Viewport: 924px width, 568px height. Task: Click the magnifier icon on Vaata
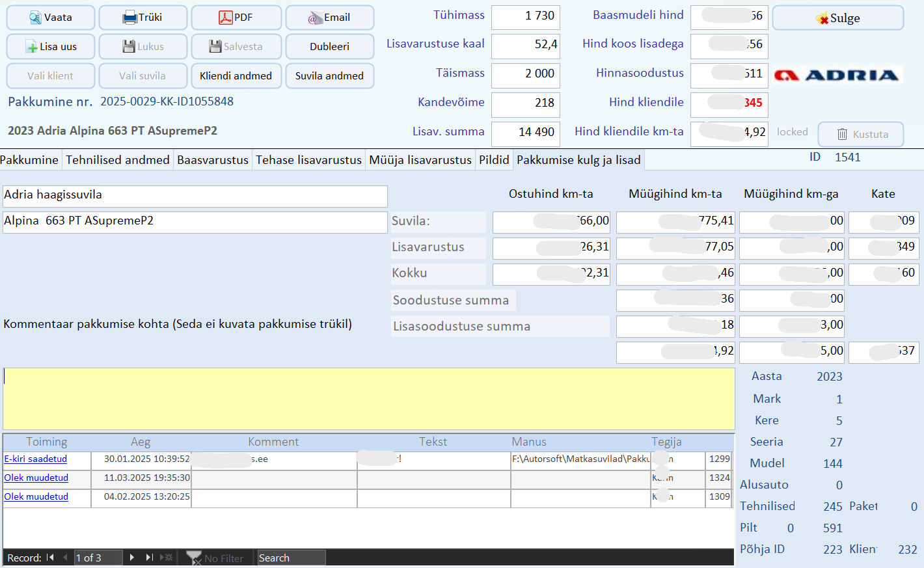pyautogui.click(x=35, y=18)
